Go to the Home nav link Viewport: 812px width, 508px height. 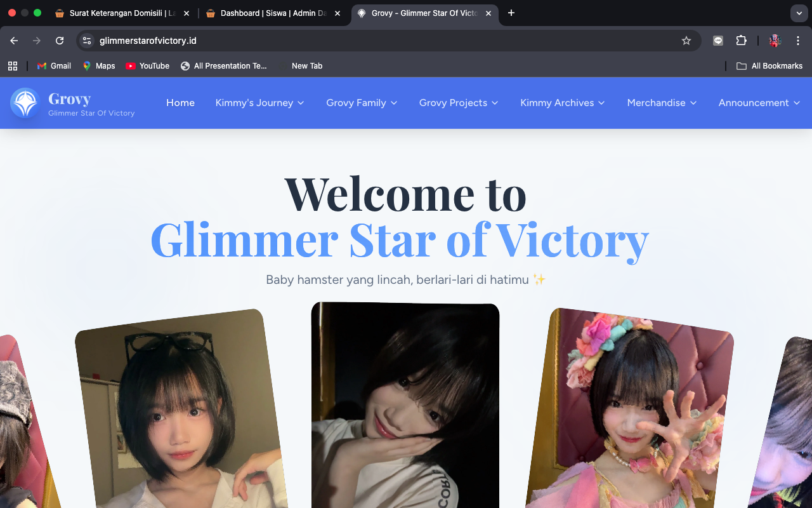pyautogui.click(x=180, y=103)
